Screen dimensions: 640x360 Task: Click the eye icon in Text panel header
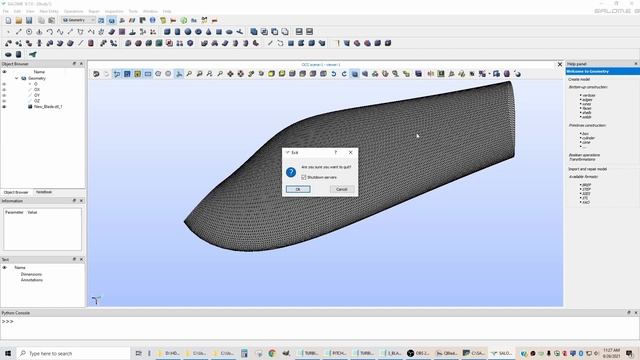[4, 268]
